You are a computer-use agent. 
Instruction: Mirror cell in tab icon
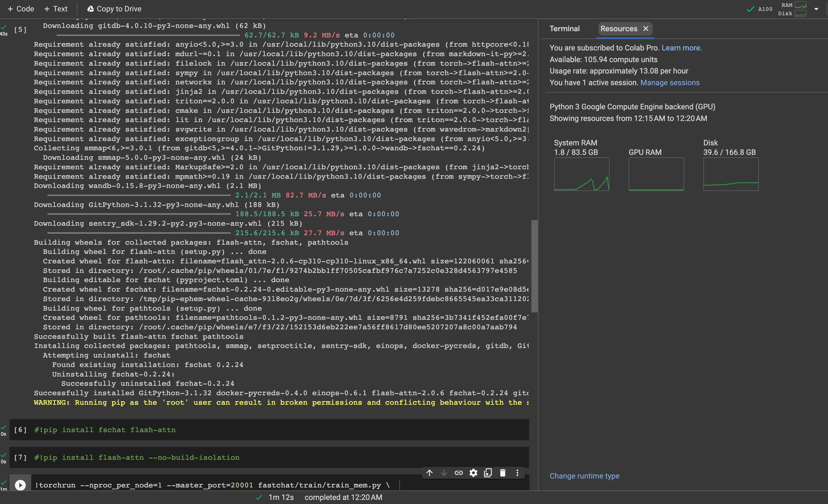click(488, 473)
